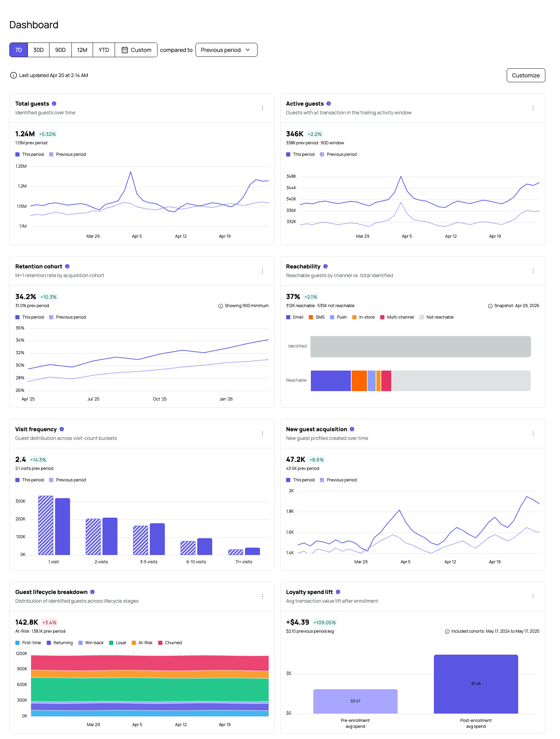Expand the Guest lifecycle breakdown menu
Image resolution: width=560 pixels, height=739 pixels.
click(262, 596)
